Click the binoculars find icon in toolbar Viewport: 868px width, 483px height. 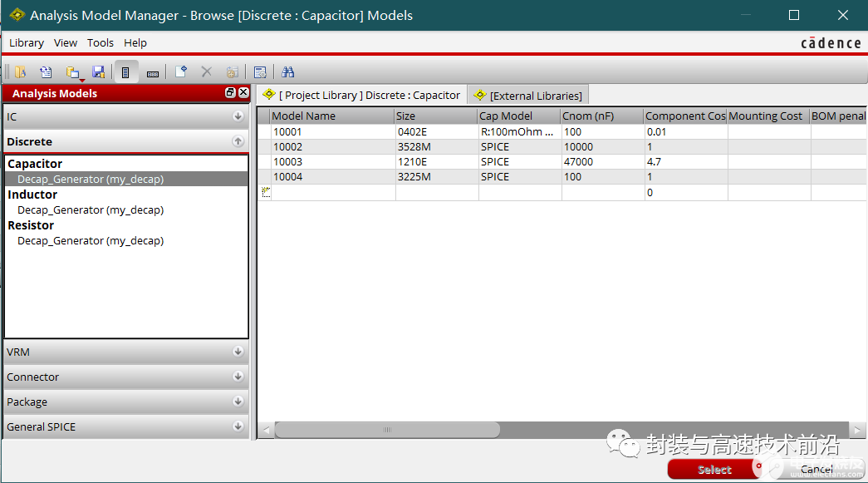tap(288, 72)
